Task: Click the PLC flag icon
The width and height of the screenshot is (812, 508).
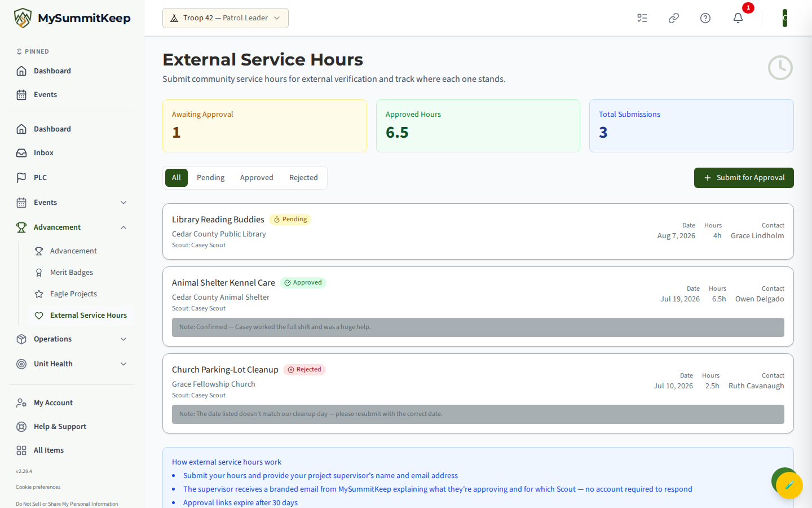Action: (21, 177)
